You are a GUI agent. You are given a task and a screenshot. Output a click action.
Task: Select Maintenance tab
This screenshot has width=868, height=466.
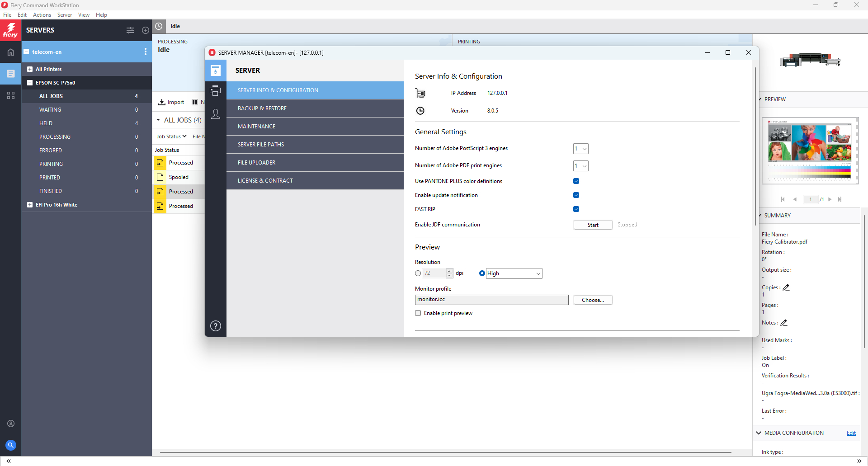tap(315, 127)
